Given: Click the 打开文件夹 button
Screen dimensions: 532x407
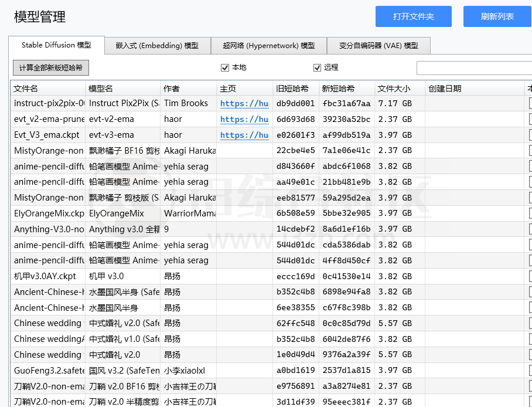Looking at the screenshot, I should click(x=413, y=16).
